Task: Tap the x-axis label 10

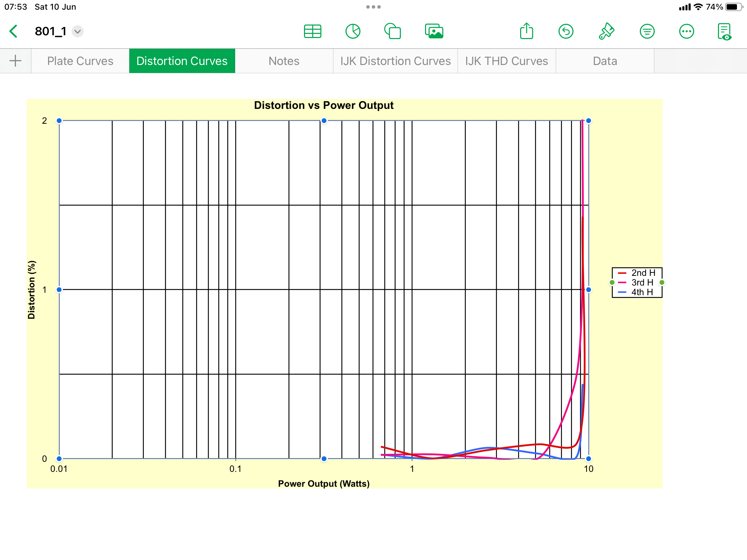Action: point(589,469)
